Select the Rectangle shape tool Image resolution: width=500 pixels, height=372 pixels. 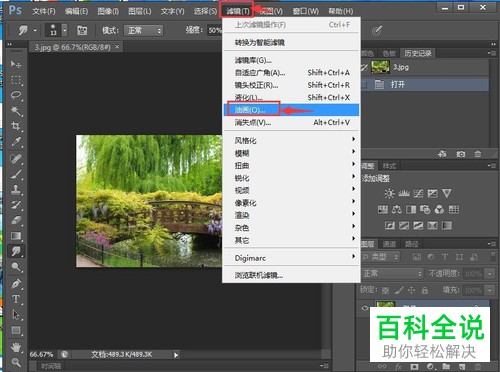(x=16, y=330)
